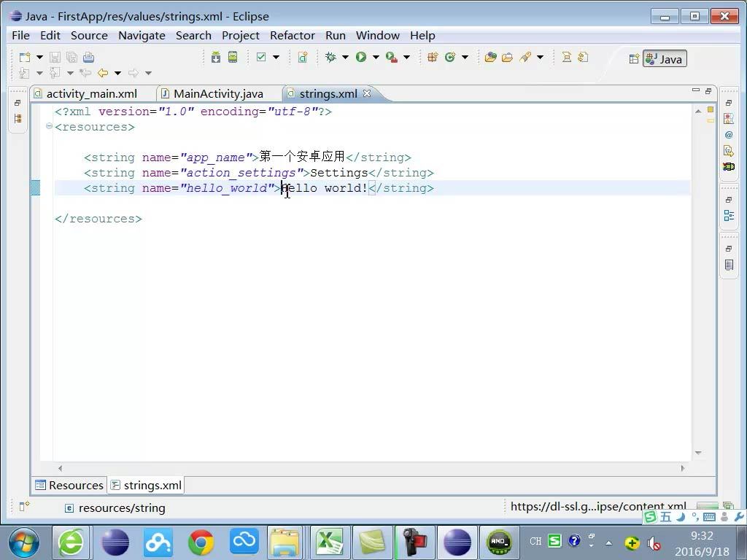
Task: Expand the Run dropdown arrow
Action: pos(376,57)
